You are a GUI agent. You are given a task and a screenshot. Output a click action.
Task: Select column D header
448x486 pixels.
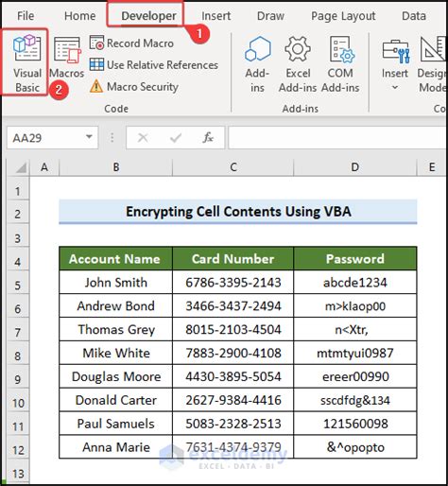(355, 167)
